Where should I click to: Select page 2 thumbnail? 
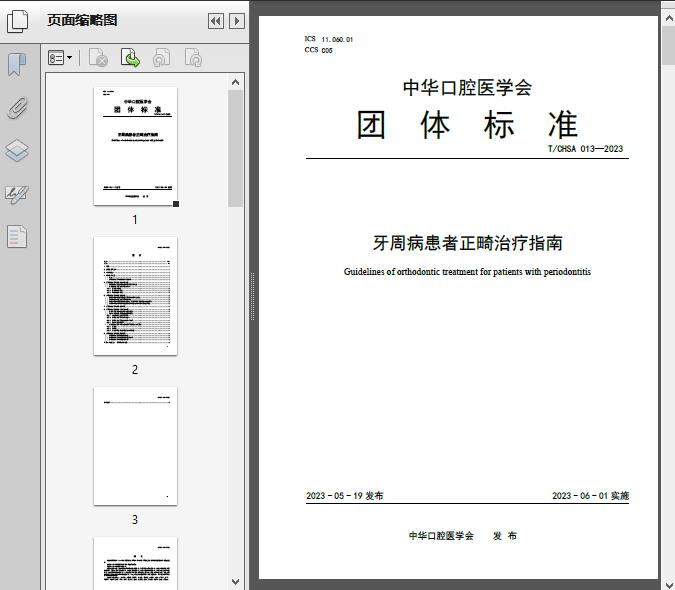(135, 296)
